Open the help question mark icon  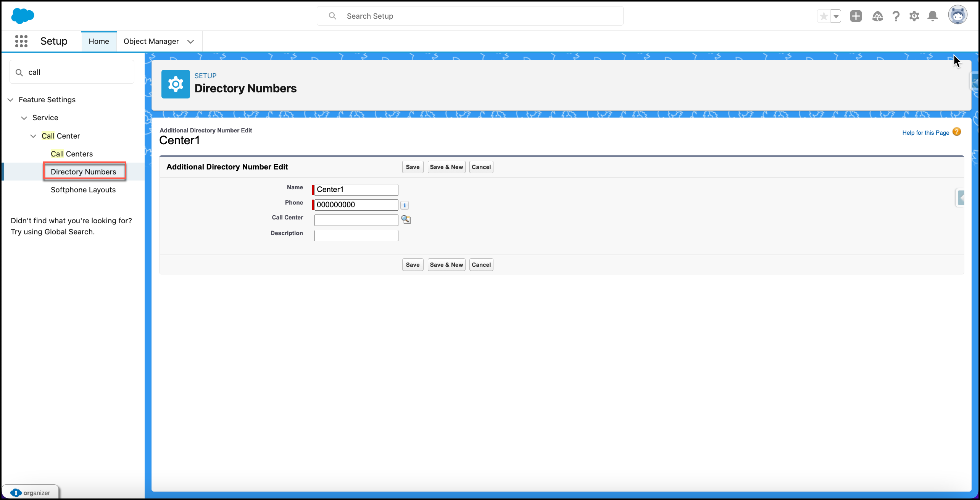tap(896, 16)
